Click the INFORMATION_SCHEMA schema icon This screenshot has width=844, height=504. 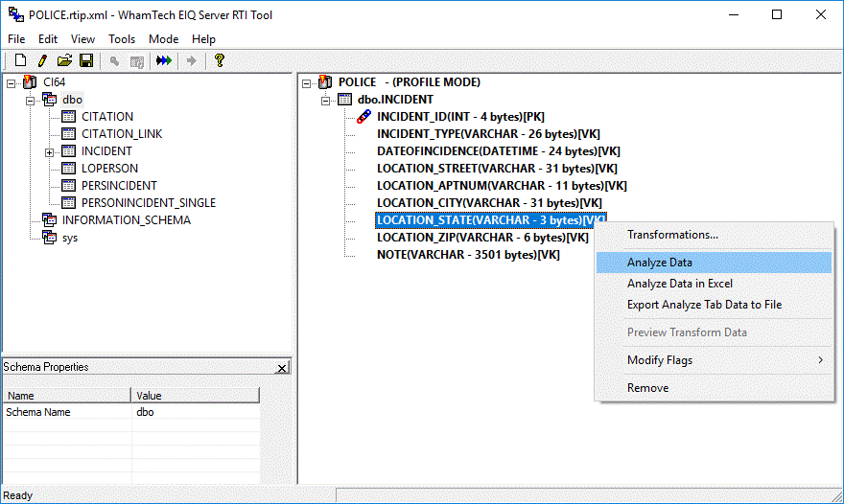click(50, 220)
